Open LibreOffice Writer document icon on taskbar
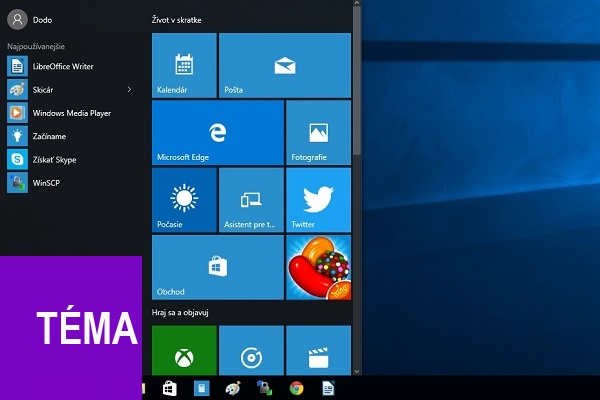The image size is (600, 400). pos(328,388)
